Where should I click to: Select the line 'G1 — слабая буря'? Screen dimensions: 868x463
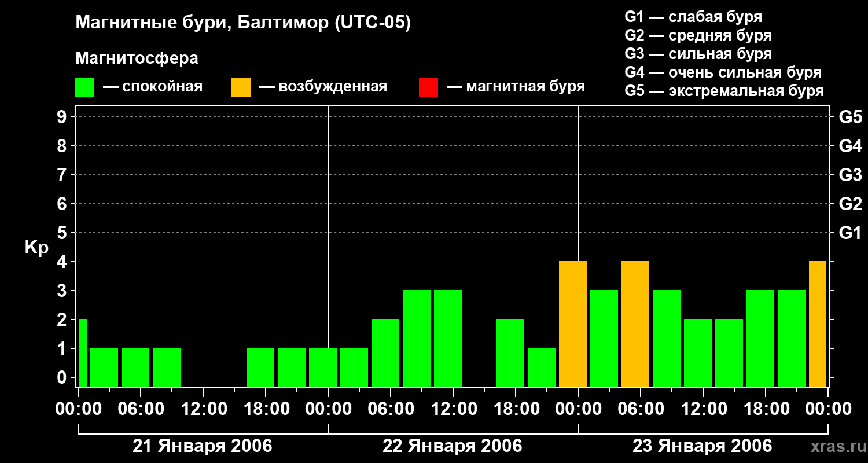click(x=693, y=17)
